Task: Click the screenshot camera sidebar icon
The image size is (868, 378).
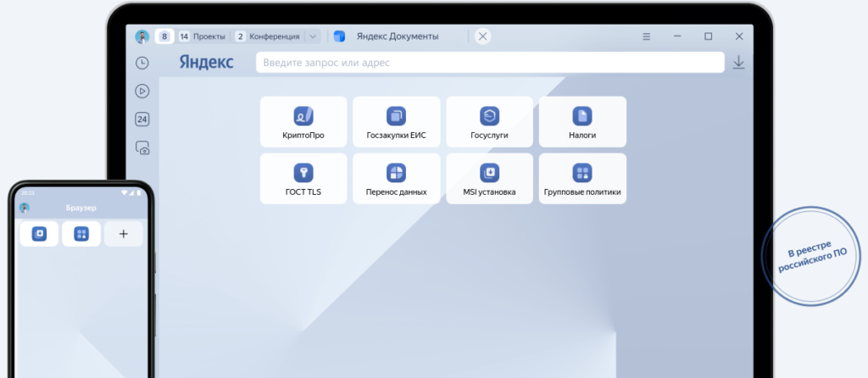Action: tap(142, 148)
